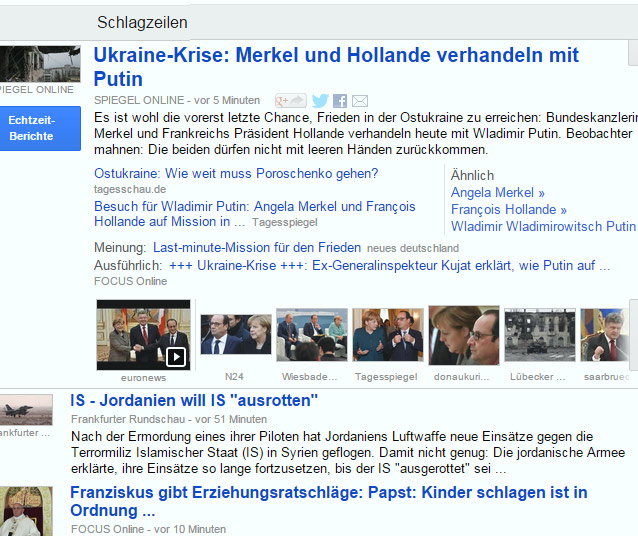The image size is (638, 536).
Task: Click the "euronews" caption under video
Action: pyautogui.click(x=143, y=378)
